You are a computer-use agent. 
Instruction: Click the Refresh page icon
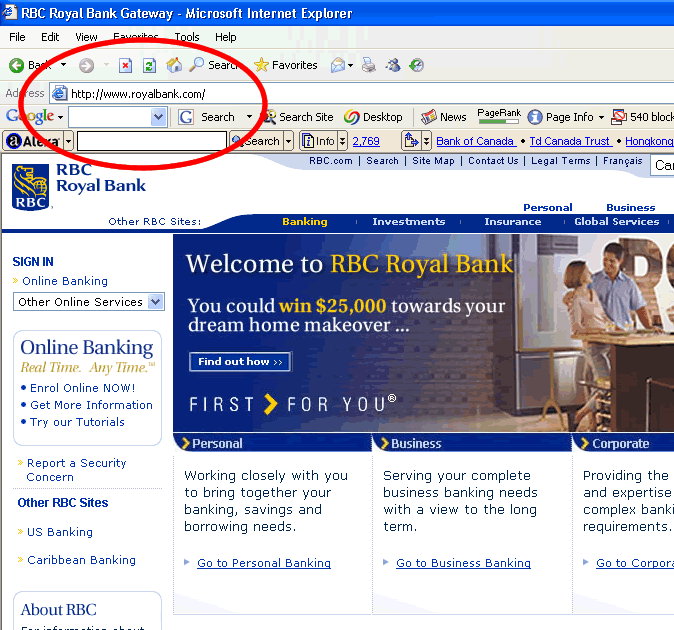click(x=149, y=65)
